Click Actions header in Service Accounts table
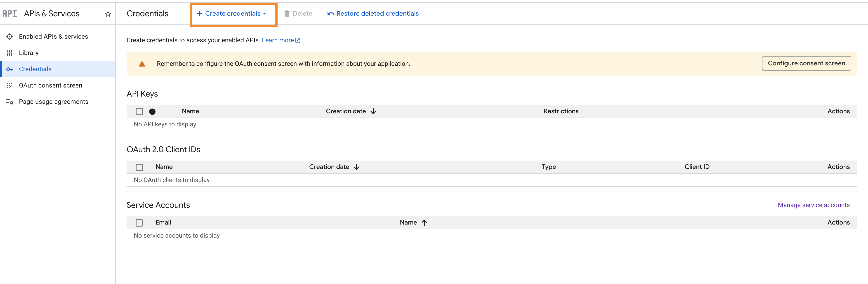Screen dimensions: 868x284 (x=838, y=222)
